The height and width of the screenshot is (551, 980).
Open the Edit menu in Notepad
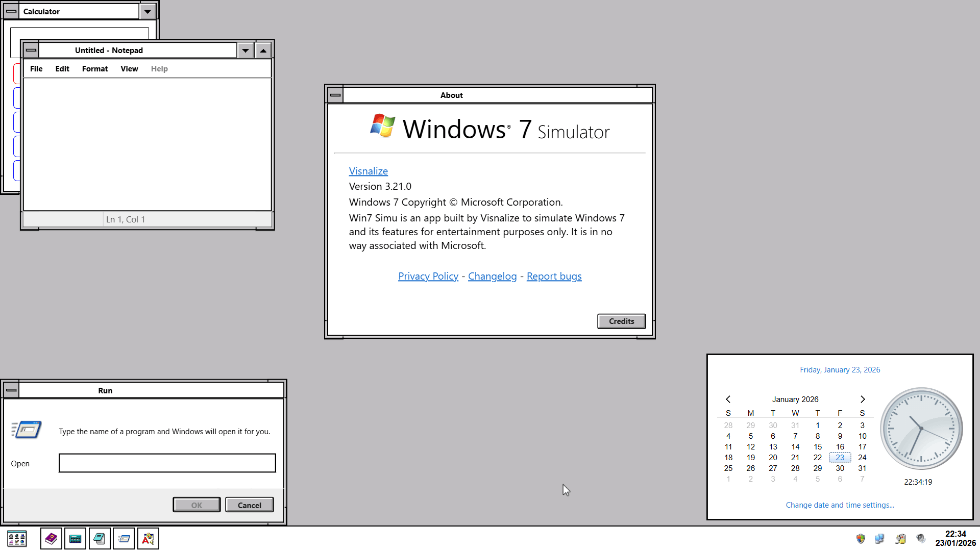coord(62,69)
